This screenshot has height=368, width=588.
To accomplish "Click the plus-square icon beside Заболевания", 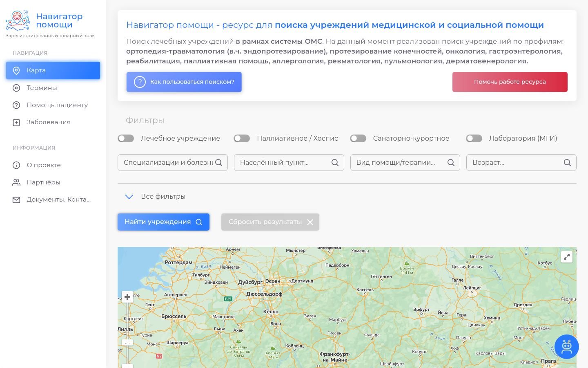I will pyautogui.click(x=16, y=122).
